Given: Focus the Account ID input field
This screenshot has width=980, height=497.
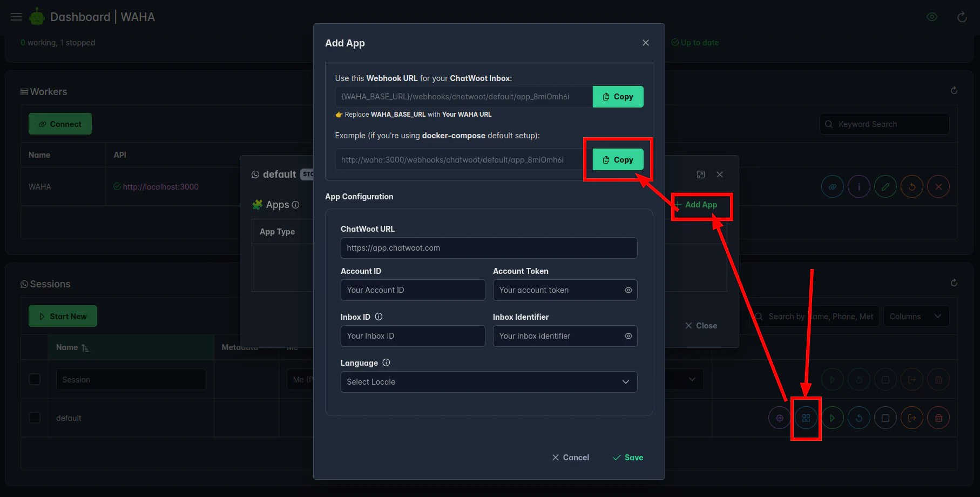Looking at the screenshot, I should (413, 290).
